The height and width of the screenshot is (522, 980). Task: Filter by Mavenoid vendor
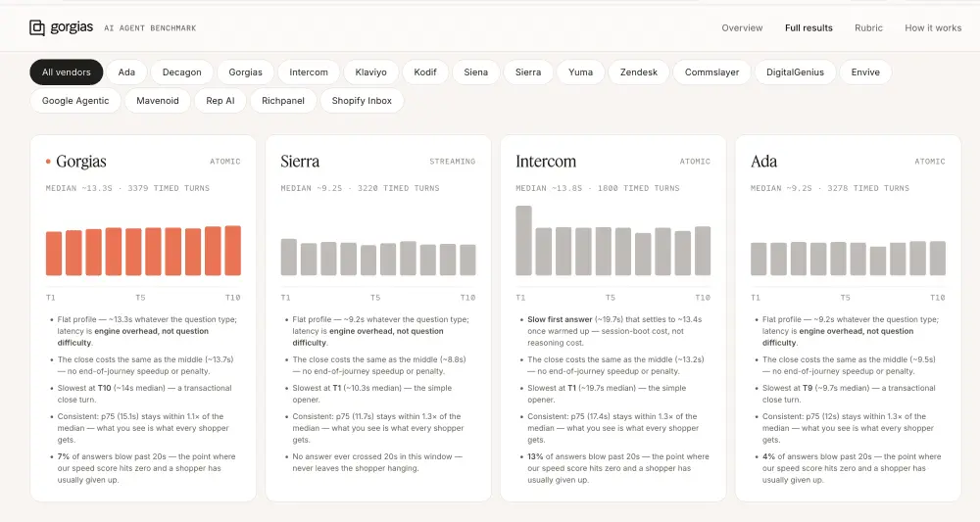[158, 101]
